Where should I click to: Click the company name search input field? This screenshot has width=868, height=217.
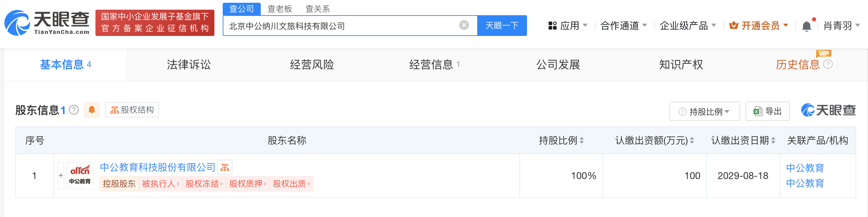coord(342,26)
